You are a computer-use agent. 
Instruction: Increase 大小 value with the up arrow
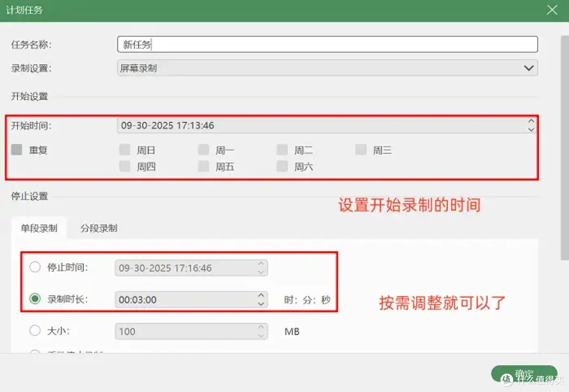(x=261, y=327)
